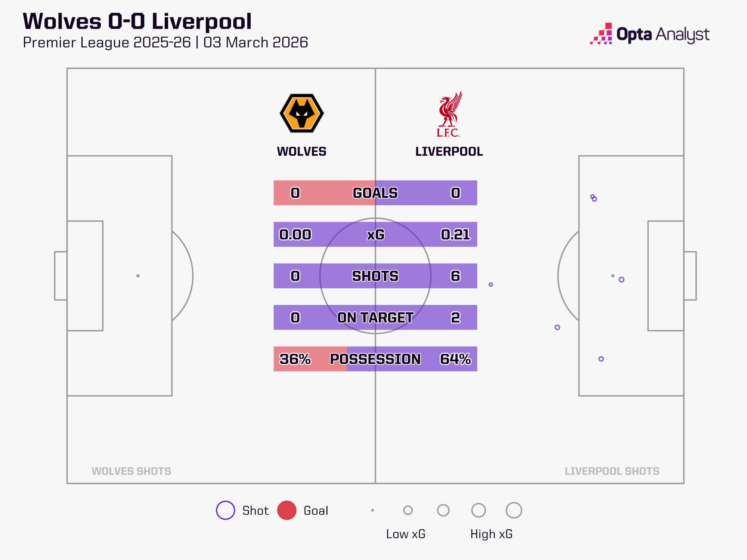Click the shot marker closest to the halfway line

click(x=491, y=284)
